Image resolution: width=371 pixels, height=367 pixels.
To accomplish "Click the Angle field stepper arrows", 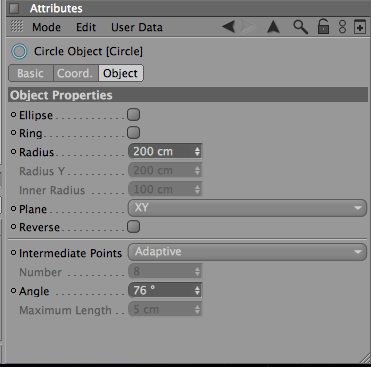I will click(x=198, y=290).
